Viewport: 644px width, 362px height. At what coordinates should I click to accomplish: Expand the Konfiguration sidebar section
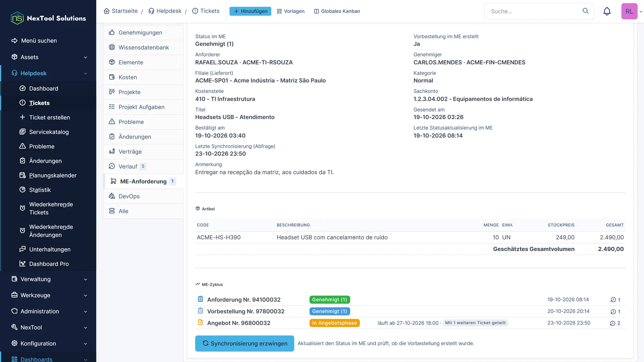48,343
